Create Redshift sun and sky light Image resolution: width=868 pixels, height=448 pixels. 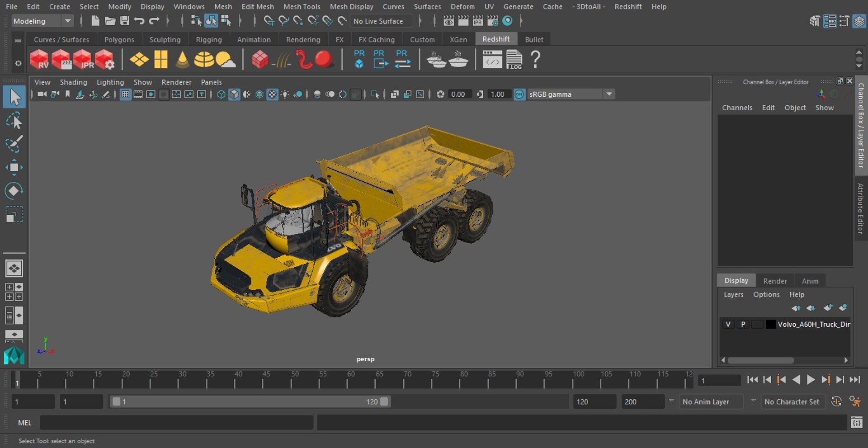pyautogui.click(x=226, y=60)
